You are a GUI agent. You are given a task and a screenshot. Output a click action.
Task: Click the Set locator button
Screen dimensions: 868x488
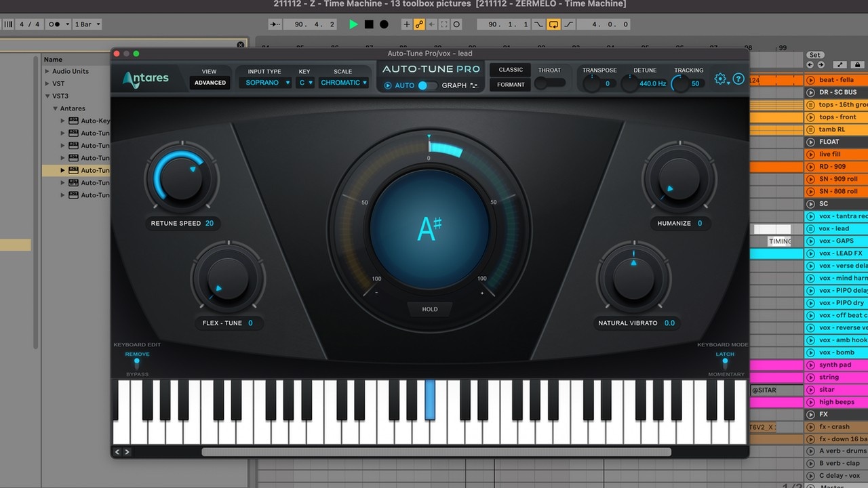(x=814, y=55)
